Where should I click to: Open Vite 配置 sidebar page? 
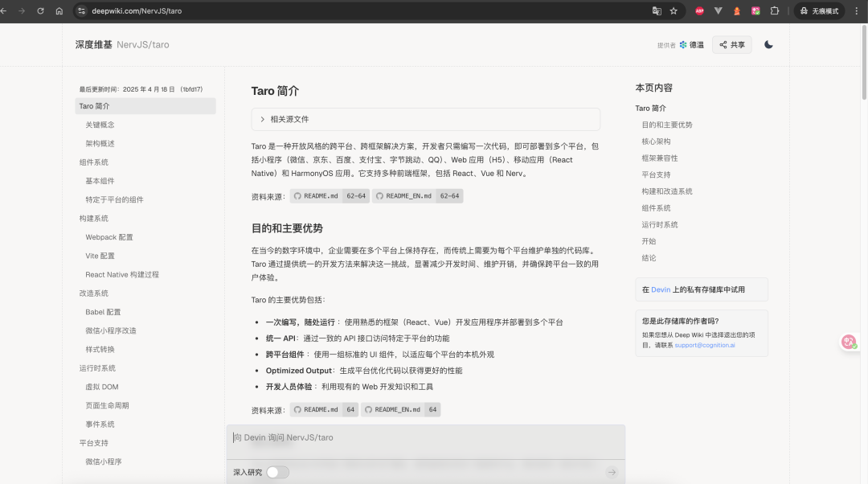click(x=100, y=256)
